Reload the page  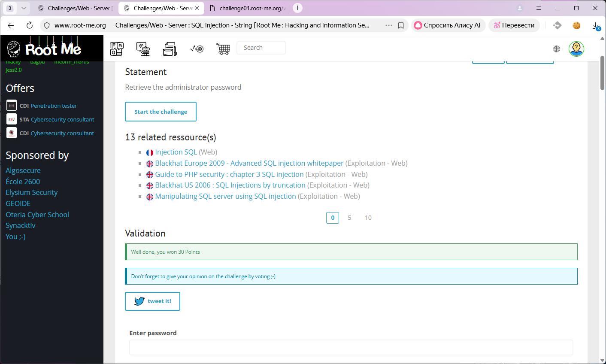click(x=30, y=25)
